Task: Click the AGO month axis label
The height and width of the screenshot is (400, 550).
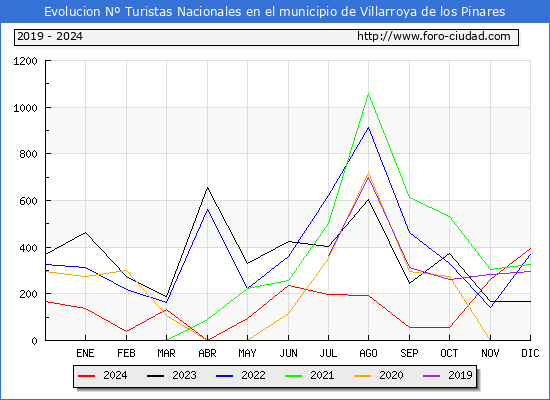Action: click(368, 353)
